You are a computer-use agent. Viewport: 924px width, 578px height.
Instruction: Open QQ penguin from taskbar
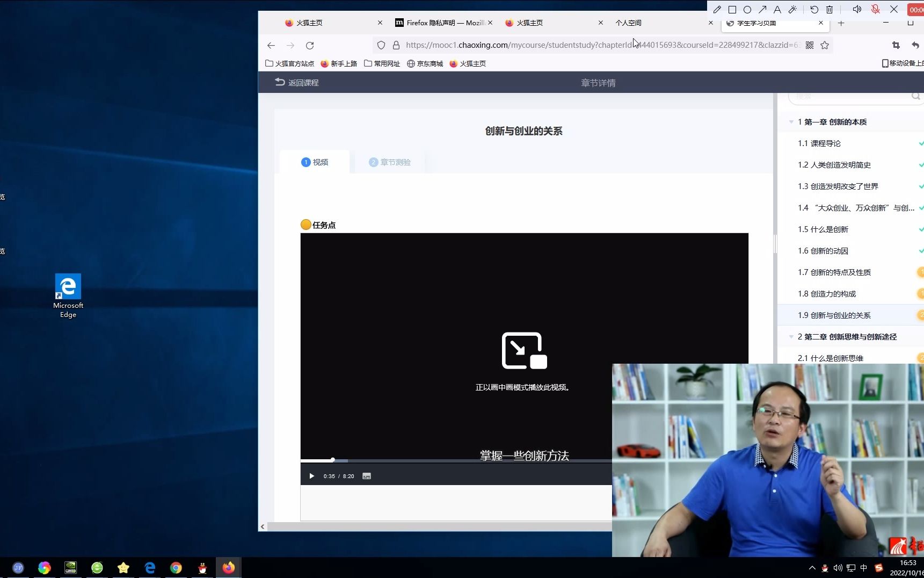pyautogui.click(x=202, y=568)
